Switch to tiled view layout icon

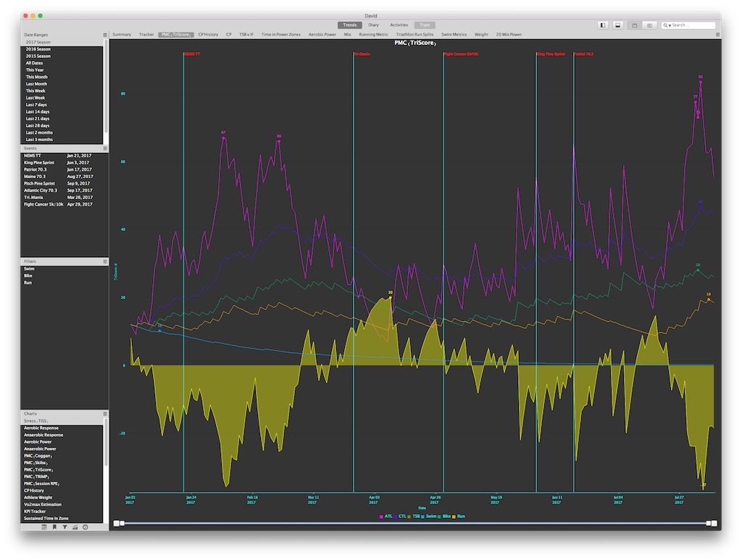click(x=650, y=25)
